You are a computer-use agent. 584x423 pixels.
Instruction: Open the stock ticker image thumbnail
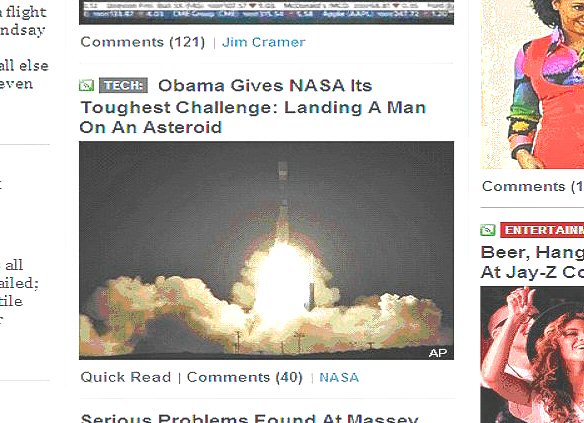pos(266,12)
